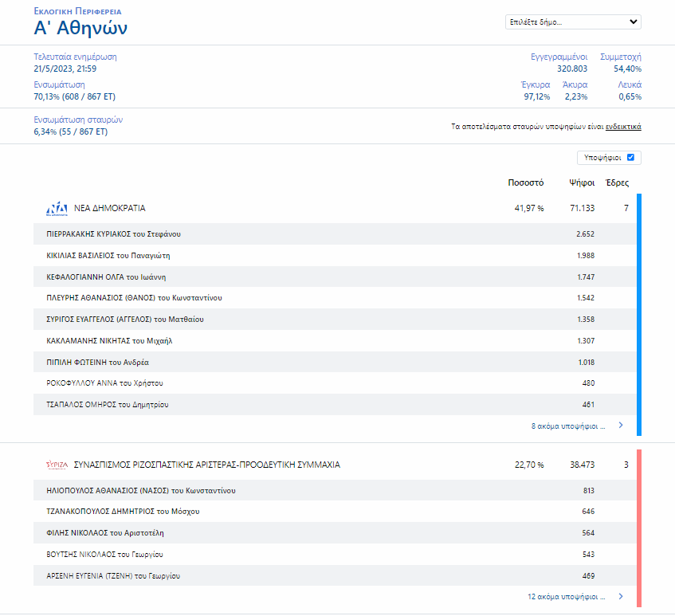Click the Ποσοστό column header
This screenshot has height=616, width=675.
[525, 182]
